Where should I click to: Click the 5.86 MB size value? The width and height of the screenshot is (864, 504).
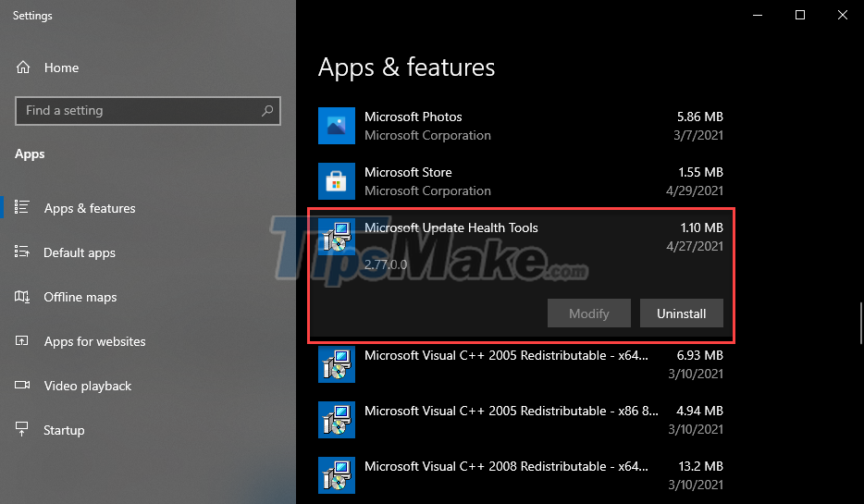click(699, 117)
